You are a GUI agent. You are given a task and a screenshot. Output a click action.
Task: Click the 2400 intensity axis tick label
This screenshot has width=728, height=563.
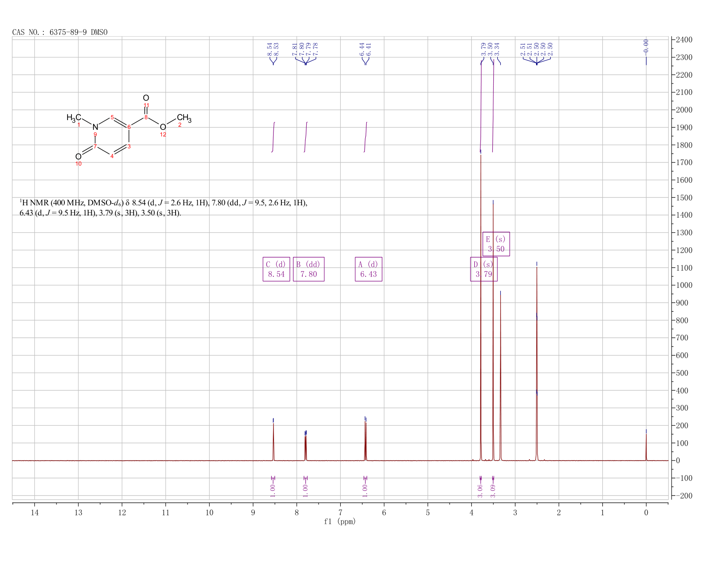684,40
